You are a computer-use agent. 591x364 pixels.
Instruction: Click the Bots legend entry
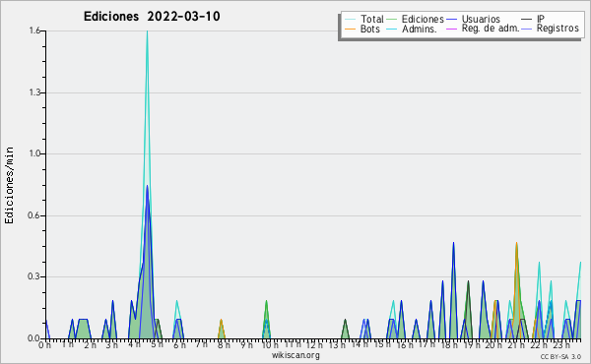coord(362,29)
